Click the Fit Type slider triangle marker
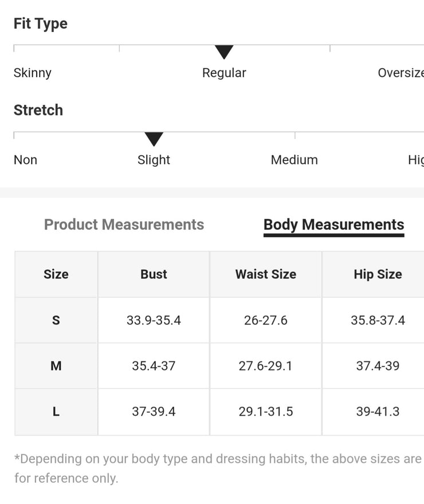Image resolution: width=424 pixels, height=504 pixels. coord(224,52)
